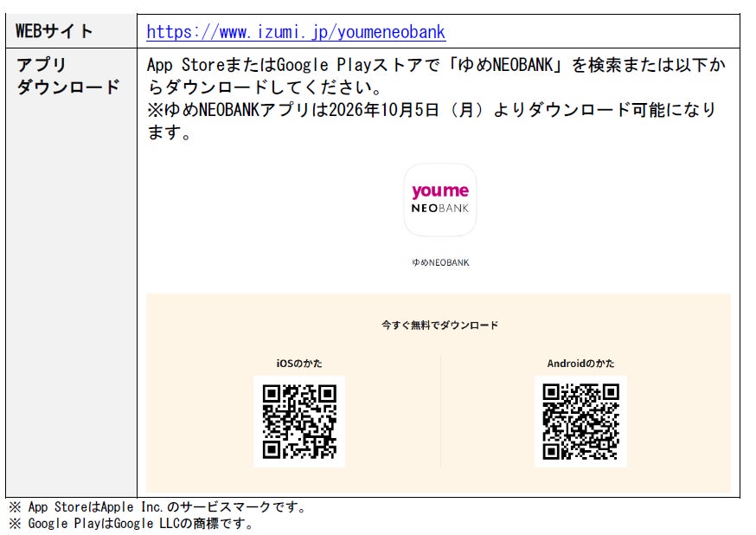Click the Apple Inc. service mark footnote
The width and height of the screenshot is (756, 535).
[157, 507]
